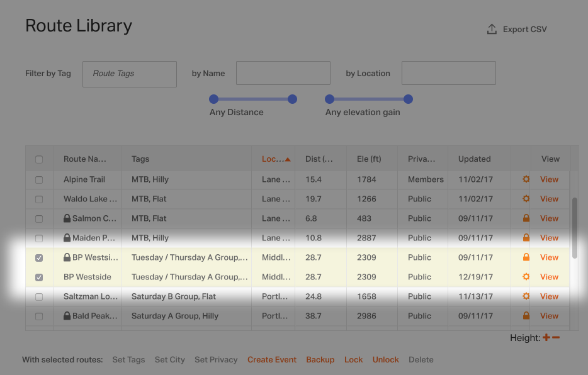
Task: Open View link for Saltzman route
Action: coord(549,296)
